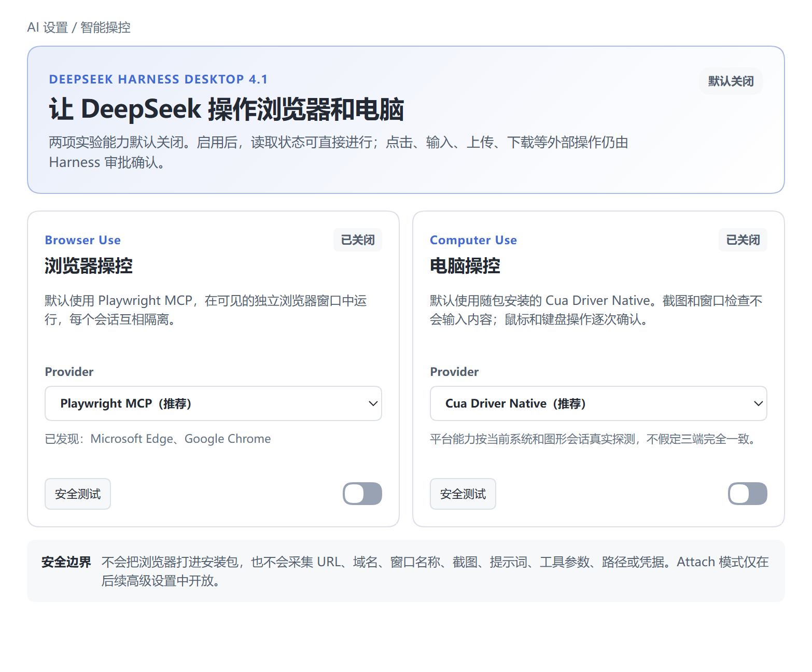Click 安全测试 button in Computer Use card
This screenshot has height=672, width=812.
coord(463,494)
